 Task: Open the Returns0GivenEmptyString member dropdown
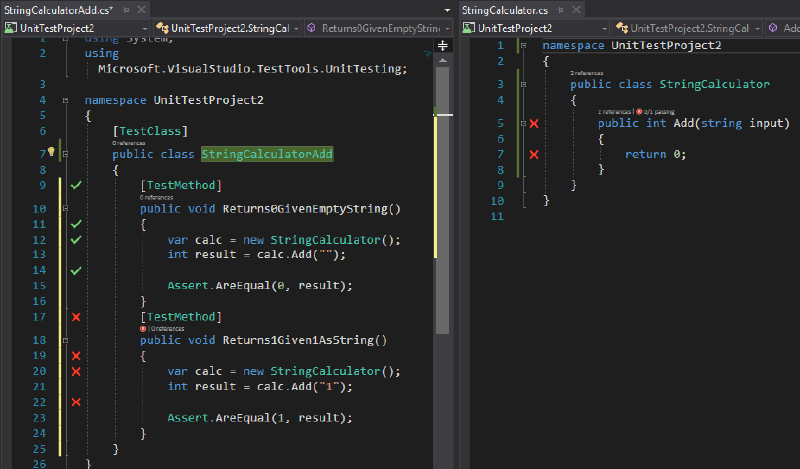[x=379, y=28]
